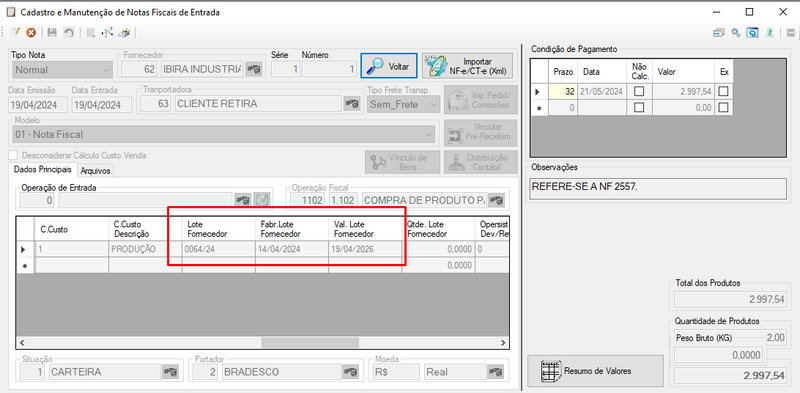Select the Prazo cell showing 32
Screen dimensions: 800x393
coord(562,92)
